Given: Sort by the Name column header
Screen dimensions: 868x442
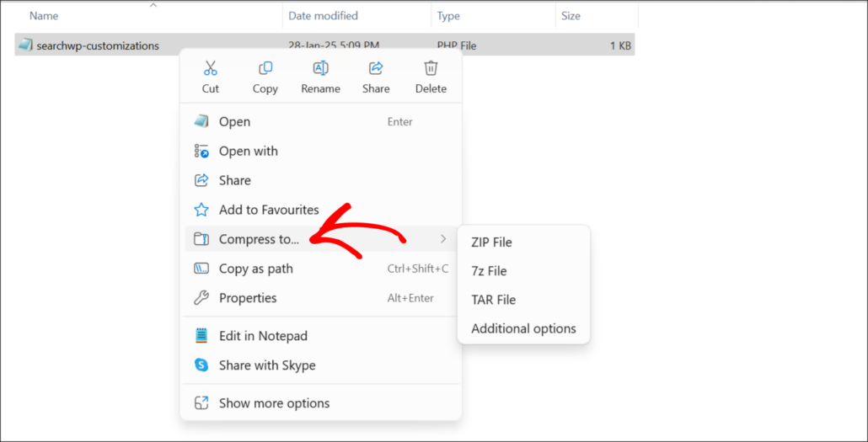Looking at the screenshot, I should coord(45,16).
